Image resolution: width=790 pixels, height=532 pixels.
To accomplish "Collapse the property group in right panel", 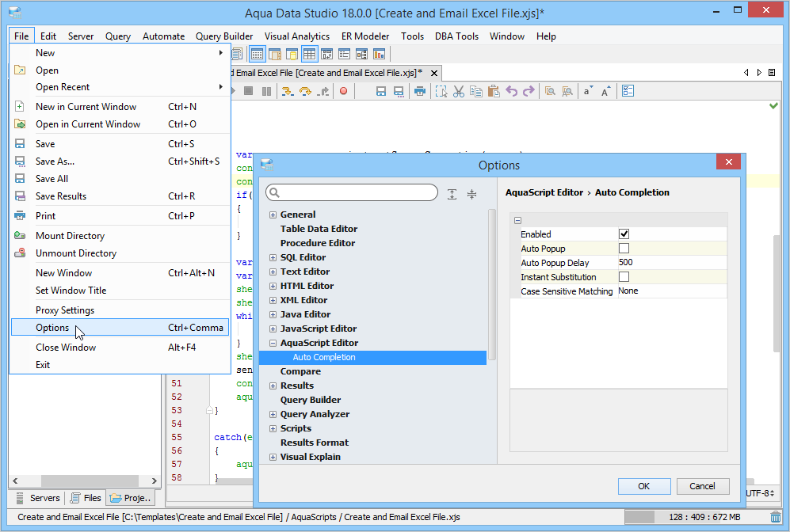I will 517,220.
